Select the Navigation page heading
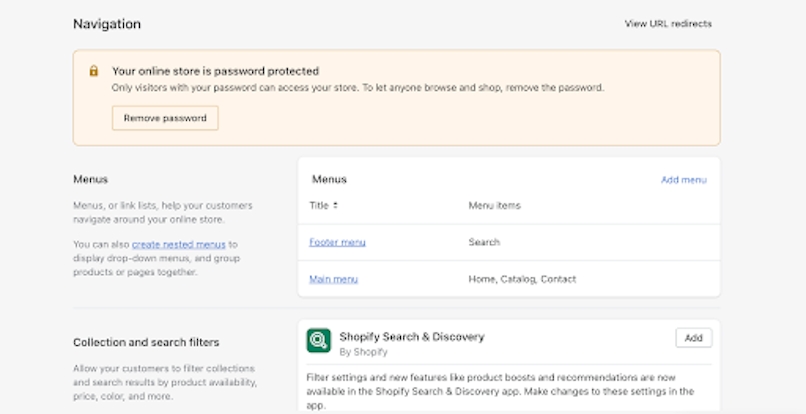 tap(107, 24)
